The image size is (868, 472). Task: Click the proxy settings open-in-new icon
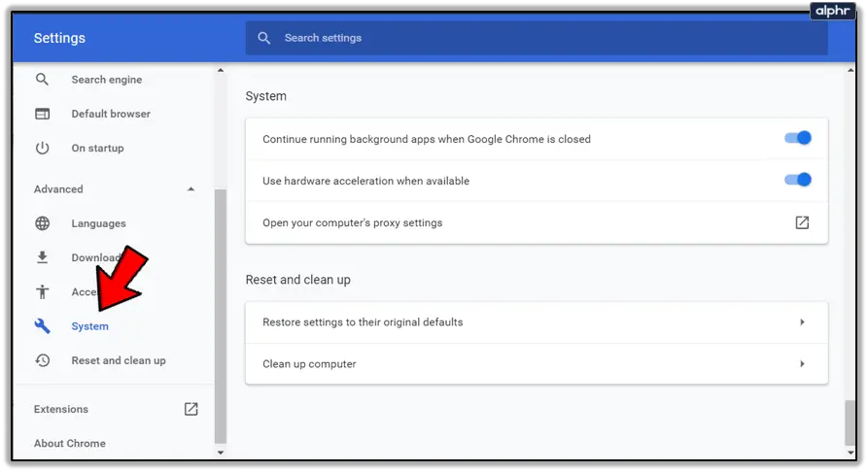pos(802,222)
